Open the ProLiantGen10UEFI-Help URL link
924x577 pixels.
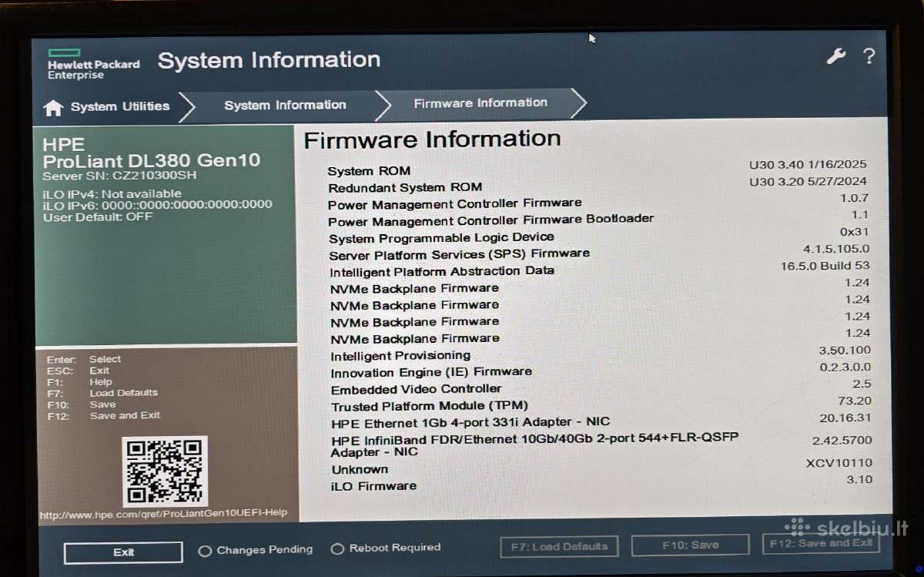pos(163,514)
